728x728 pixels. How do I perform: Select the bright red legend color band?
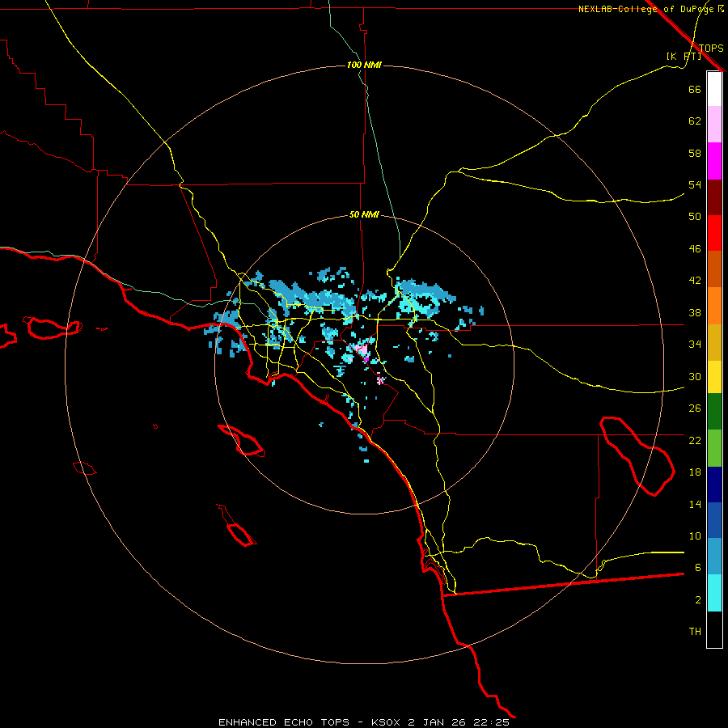(714, 233)
